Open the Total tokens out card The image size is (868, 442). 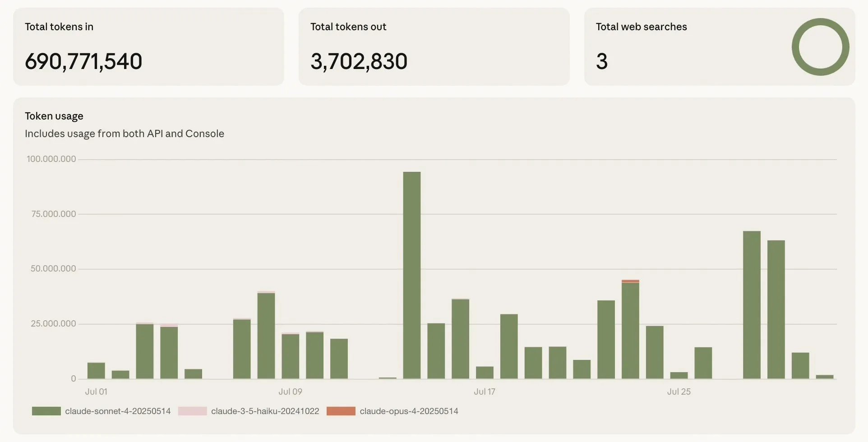tap(434, 46)
